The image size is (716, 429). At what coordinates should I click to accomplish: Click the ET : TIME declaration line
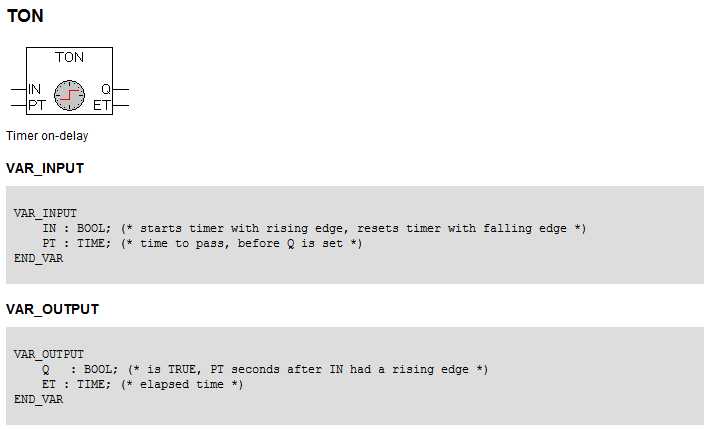142,385
